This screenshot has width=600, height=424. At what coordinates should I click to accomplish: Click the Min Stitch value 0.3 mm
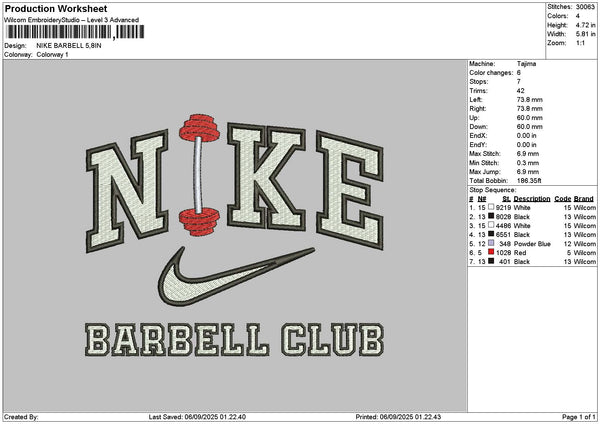(528, 163)
